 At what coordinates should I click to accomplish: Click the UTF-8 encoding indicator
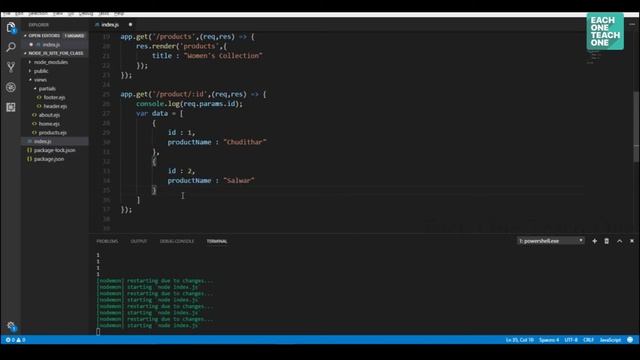pyautogui.click(x=571, y=340)
